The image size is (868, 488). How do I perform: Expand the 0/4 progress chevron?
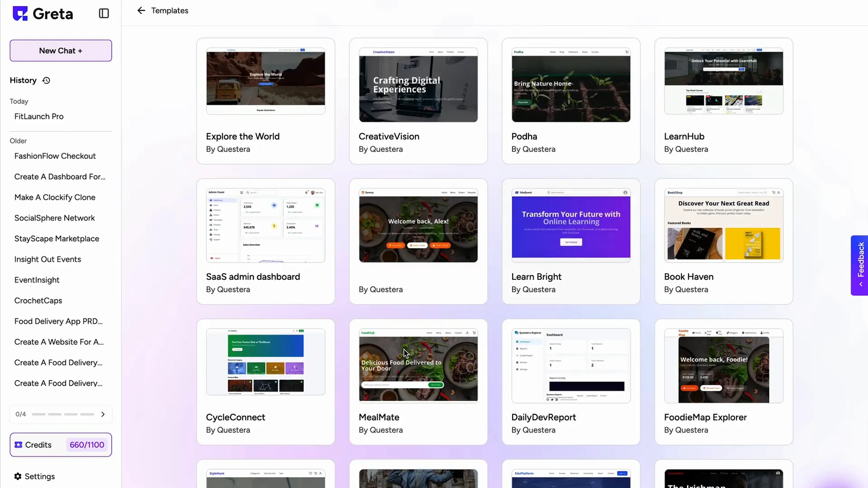103,414
